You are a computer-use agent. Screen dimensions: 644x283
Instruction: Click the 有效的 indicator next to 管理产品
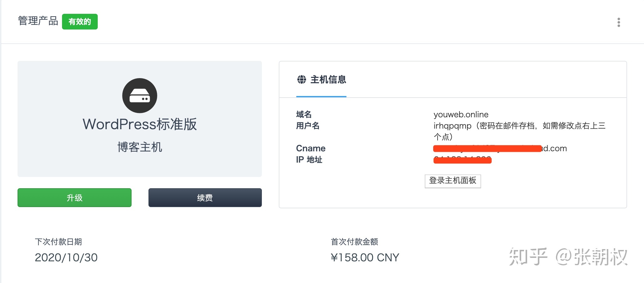tap(80, 21)
